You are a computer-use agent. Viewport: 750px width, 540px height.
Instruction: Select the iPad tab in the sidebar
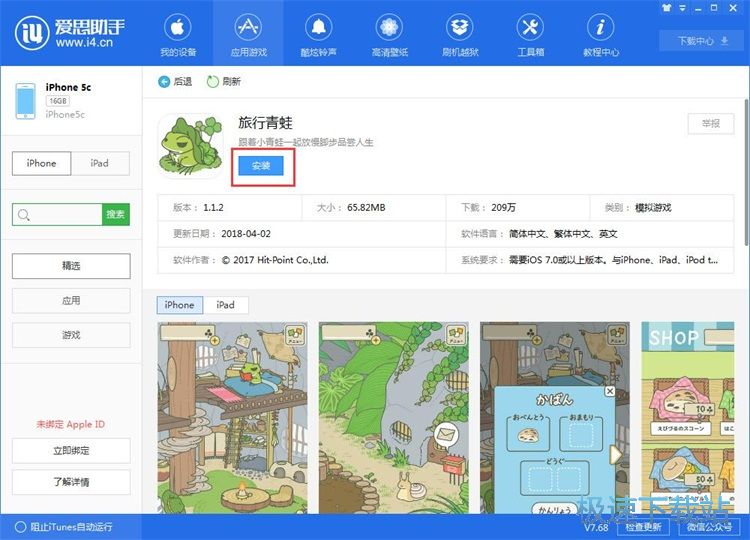[x=100, y=163]
